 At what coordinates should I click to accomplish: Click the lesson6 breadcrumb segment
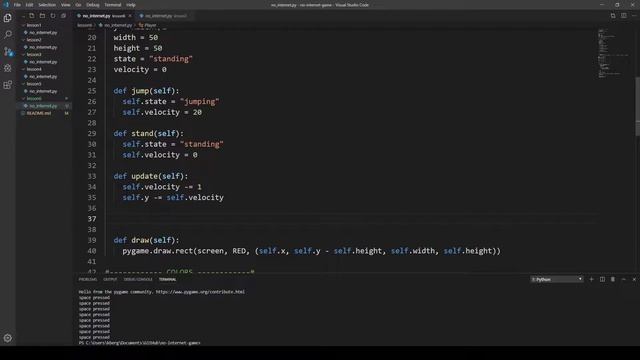coord(84,25)
